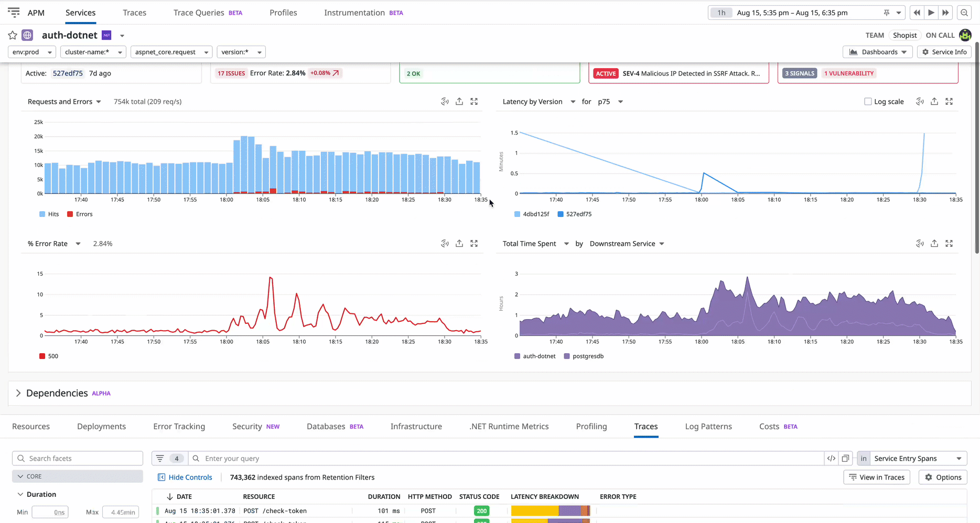The image size is (980, 523).
Task: Export the Total Time Spent graph
Action: tap(934, 244)
